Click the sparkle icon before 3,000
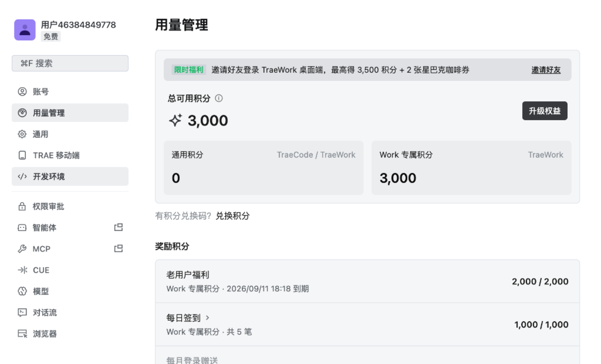 pos(175,120)
